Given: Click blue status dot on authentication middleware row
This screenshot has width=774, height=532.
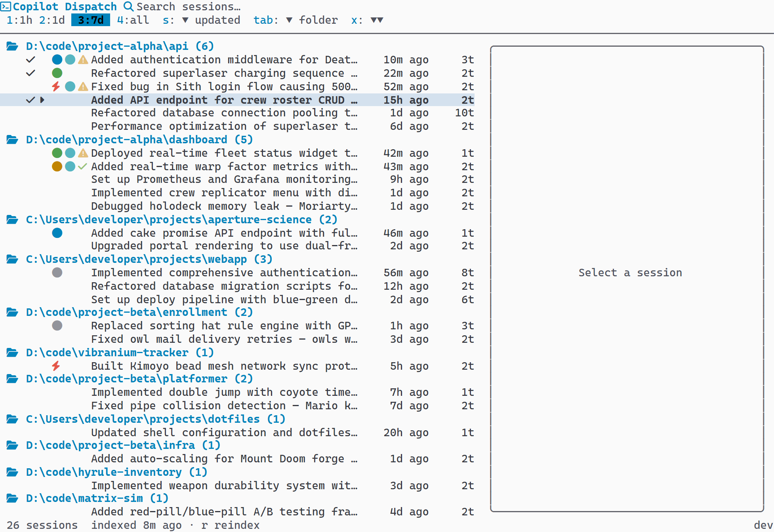Looking at the screenshot, I should 57,60.
